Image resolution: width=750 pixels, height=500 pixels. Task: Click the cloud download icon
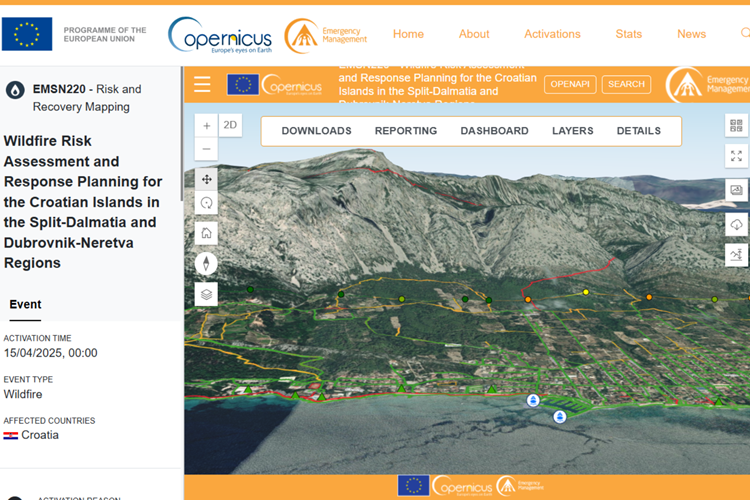736,224
